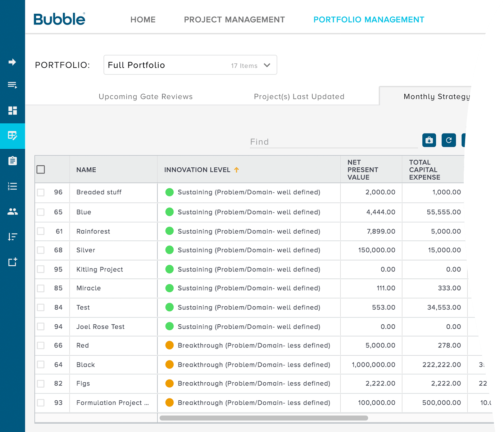
Task: Click the Home navigation link
Action: pos(143,20)
